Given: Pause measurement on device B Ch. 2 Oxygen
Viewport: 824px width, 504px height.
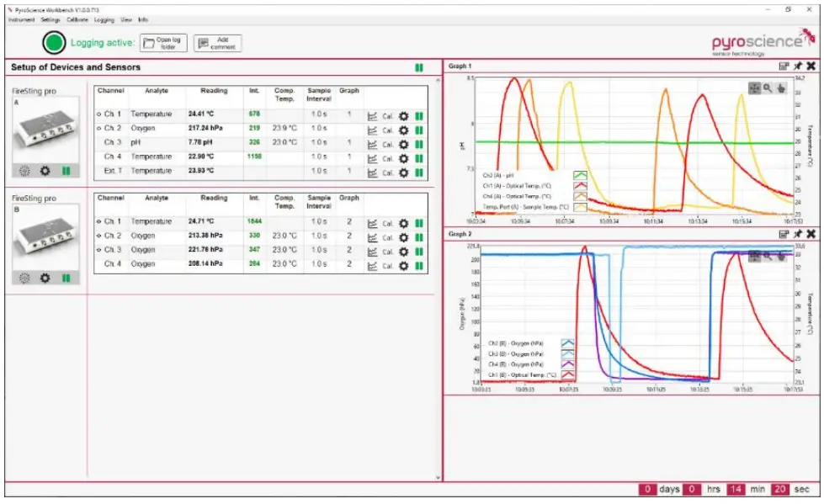Looking at the screenshot, I should 418,238.
